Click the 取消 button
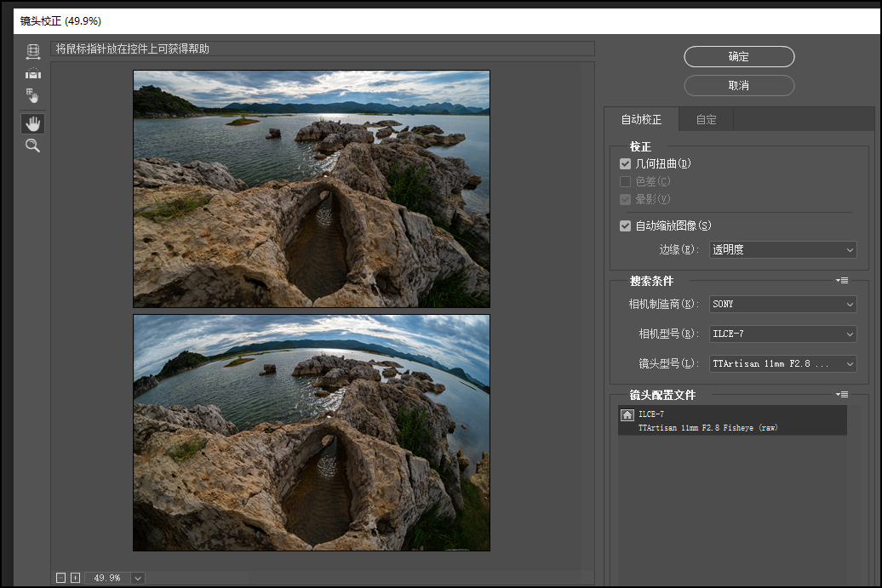This screenshot has width=882, height=588. [739, 86]
